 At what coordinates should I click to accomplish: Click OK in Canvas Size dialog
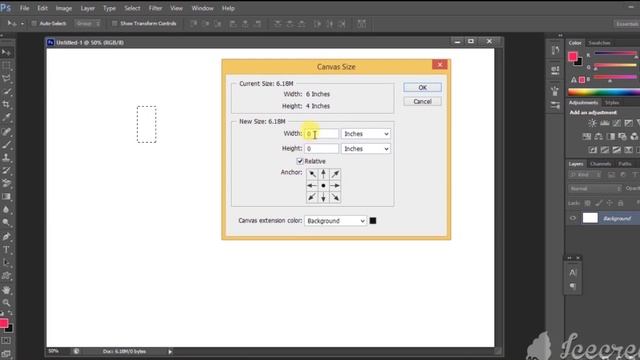pos(422,87)
